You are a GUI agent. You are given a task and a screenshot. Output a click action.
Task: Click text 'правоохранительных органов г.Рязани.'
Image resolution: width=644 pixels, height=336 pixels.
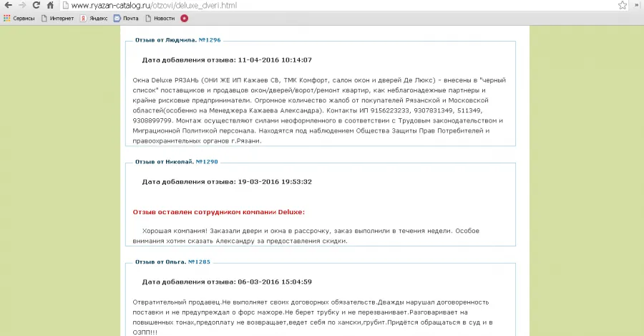197,141
